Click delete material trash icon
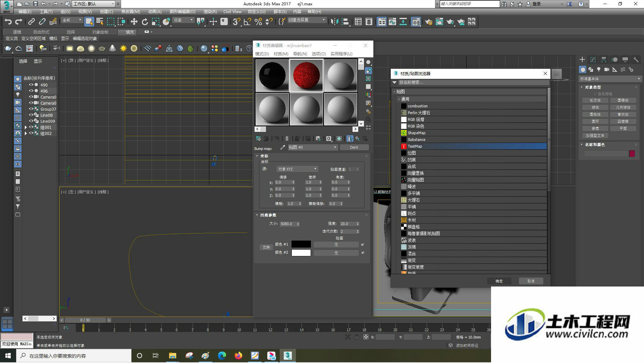The width and height of the screenshot is (644, 363). click(287, 139)
